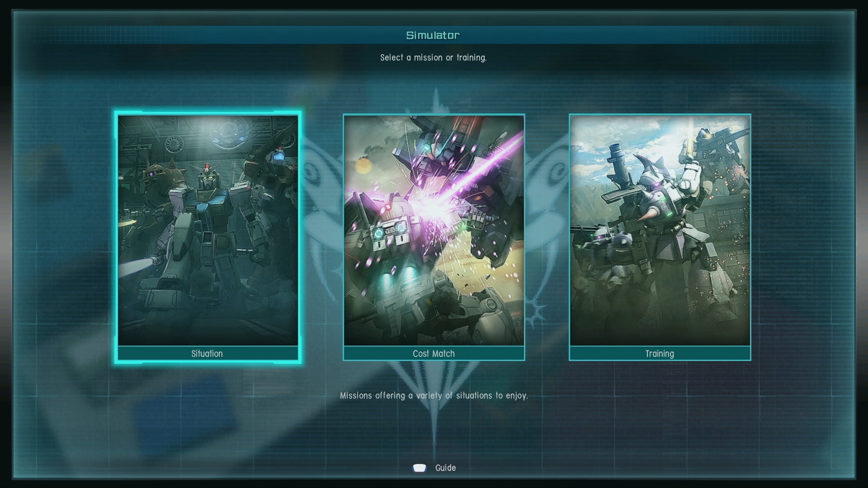Choose the Training card artwork
Viewport: 868px width, 488px height.
(660, 230)
